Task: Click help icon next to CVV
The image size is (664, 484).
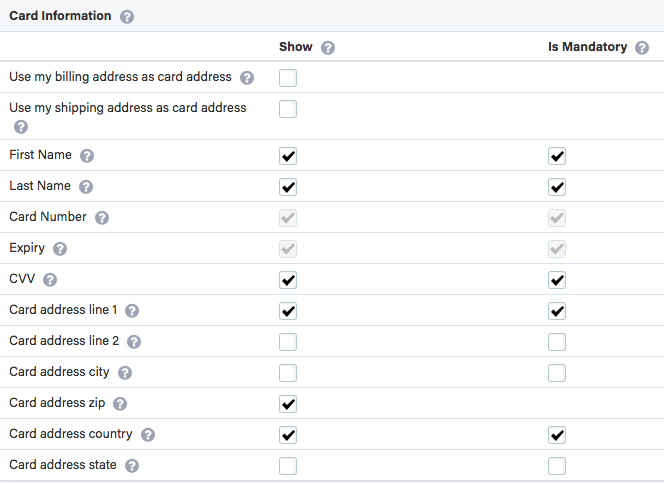Action: pyautogui.click(x=50, y=280)
